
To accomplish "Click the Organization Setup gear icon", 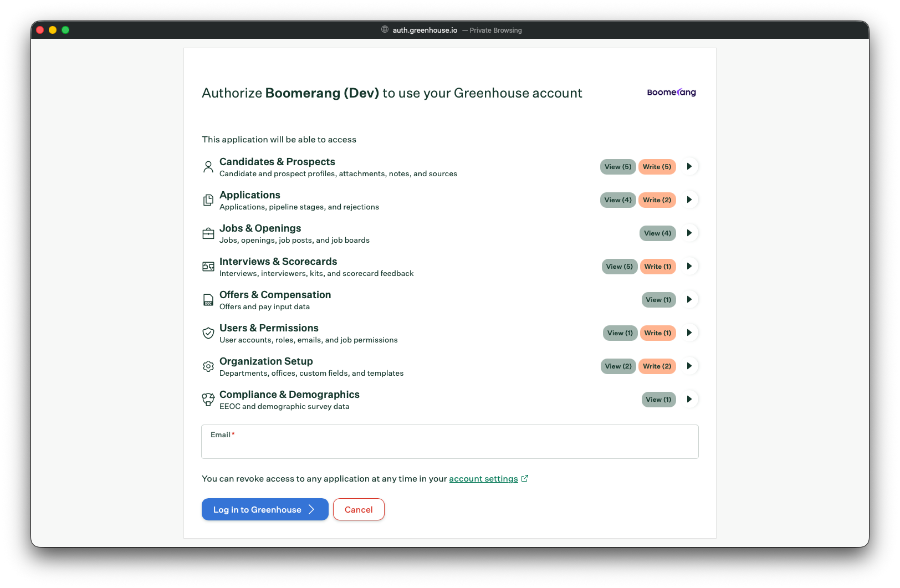I will click(208, 366).
